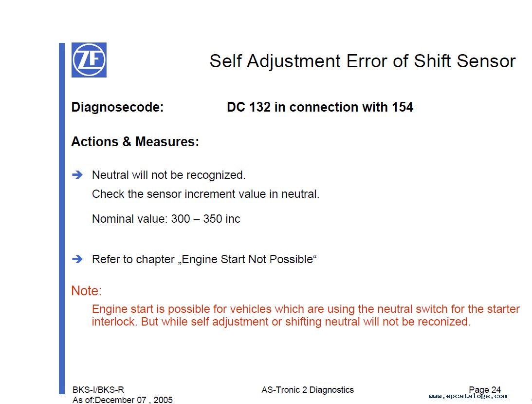Click Nominal value 300 – 350 inc

166,219
